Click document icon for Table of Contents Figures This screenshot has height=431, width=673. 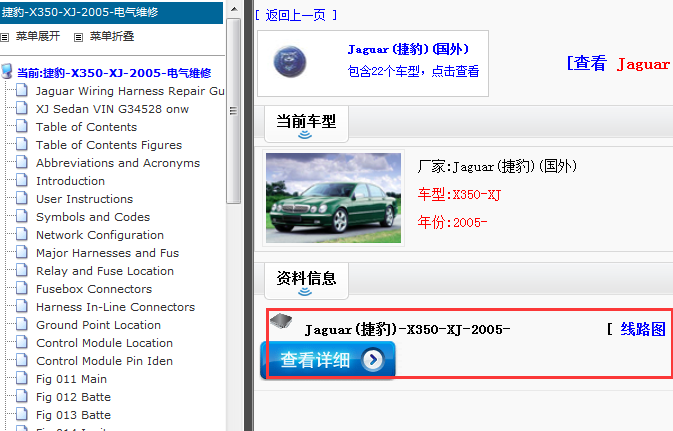(22, 145)
